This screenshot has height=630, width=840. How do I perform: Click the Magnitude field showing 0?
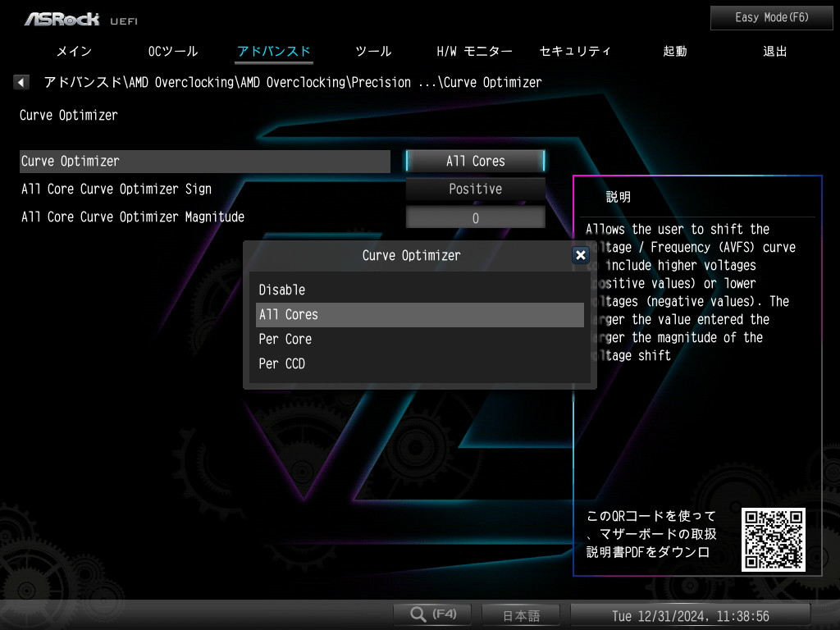tap(475, 217)
